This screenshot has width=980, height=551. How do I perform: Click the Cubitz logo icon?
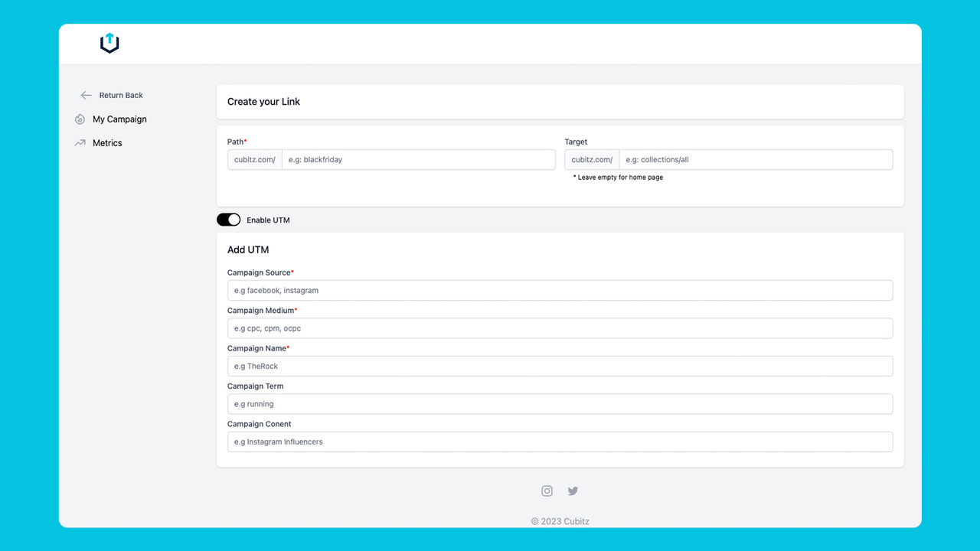click(109, 44)
